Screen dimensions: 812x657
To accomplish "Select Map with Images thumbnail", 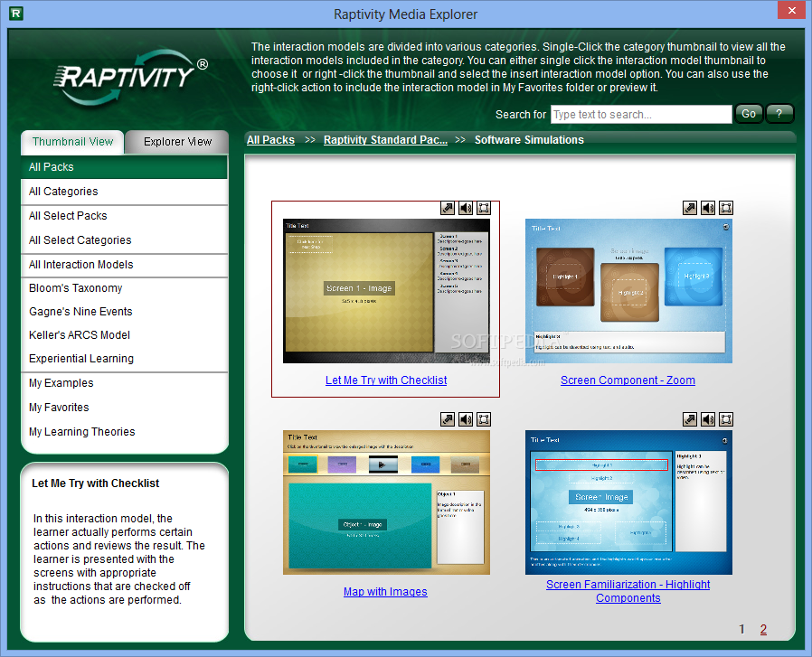I will coord(386,502).
